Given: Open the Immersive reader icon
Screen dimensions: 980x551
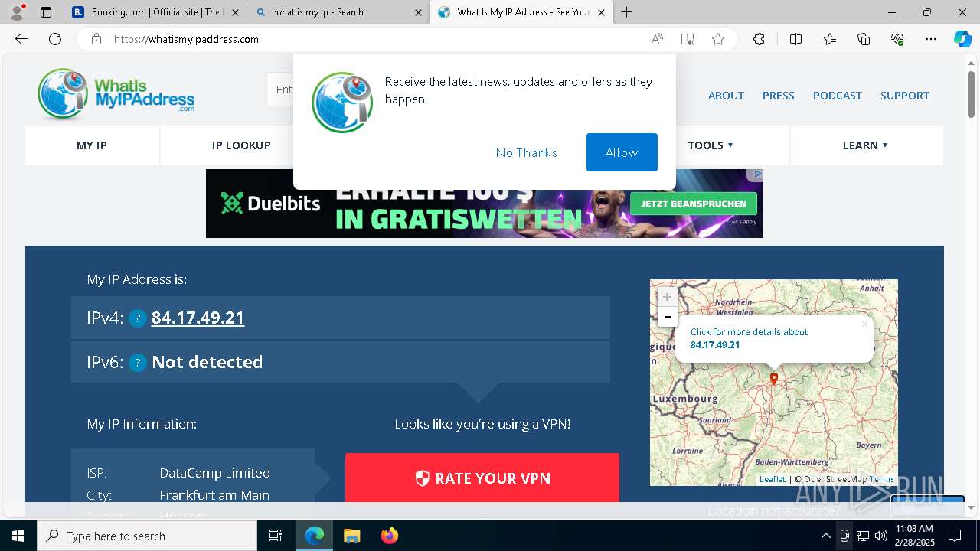Looking at the screenshot, I should tap(688, 39).
